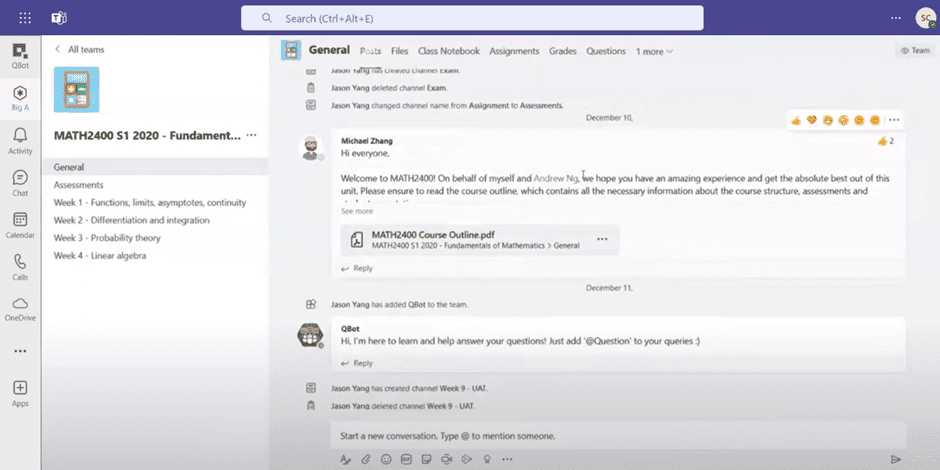This screenshot has height=470, width=940.
Task: Open the emoji picker in compose toolbar
Action: click(386, 459)
